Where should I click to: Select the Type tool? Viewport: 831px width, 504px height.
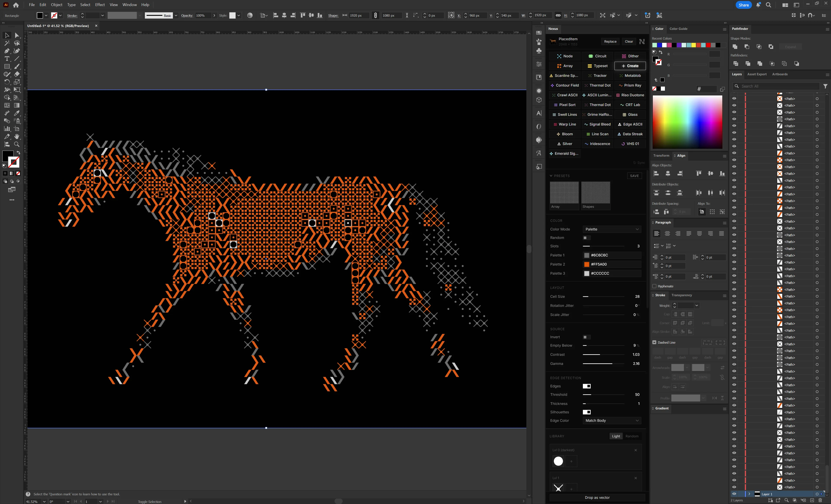click(7, 59)
